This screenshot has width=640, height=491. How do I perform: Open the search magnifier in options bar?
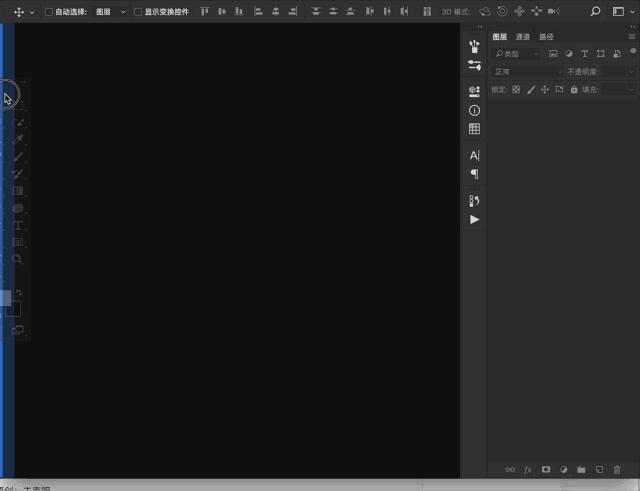596,11
